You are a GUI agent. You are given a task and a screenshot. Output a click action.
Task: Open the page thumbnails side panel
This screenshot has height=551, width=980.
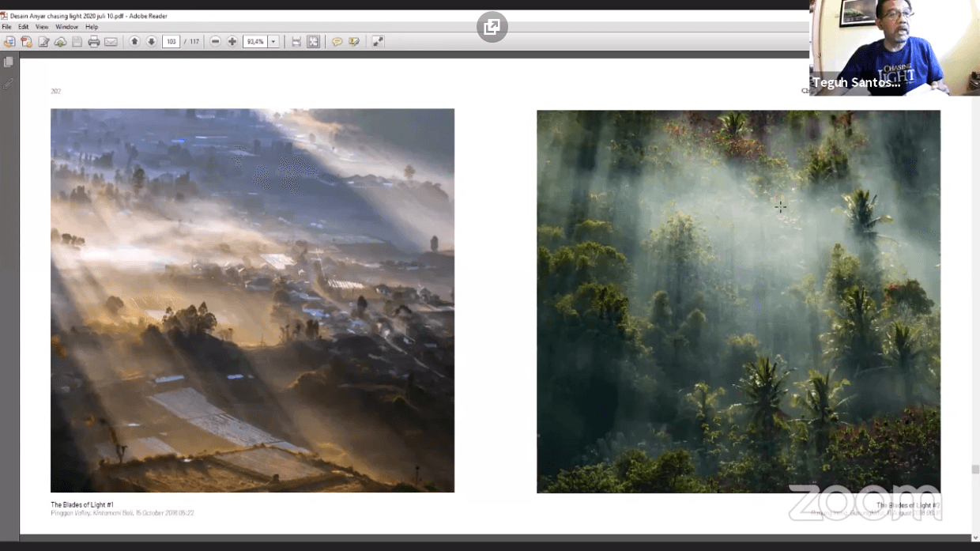pyautogui.click(x=9, y=62)
